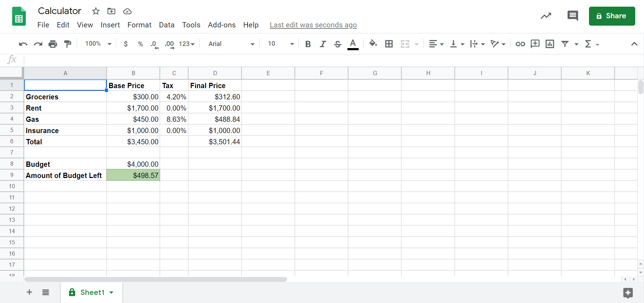Screen dimensions: 644x303
Task: Open the Sheet1 tab options arrow
Action: tap(111, 292)
